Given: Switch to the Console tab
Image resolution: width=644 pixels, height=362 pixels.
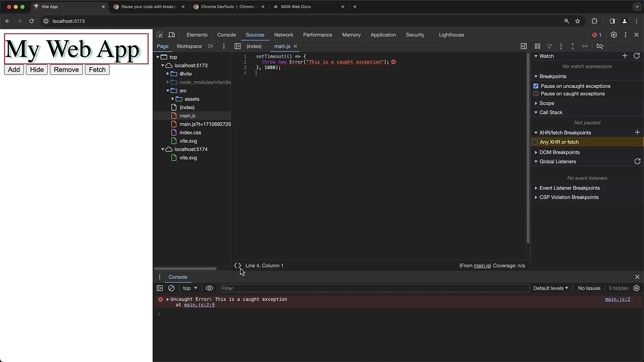Looking at the screenshot, I should 226,35.
